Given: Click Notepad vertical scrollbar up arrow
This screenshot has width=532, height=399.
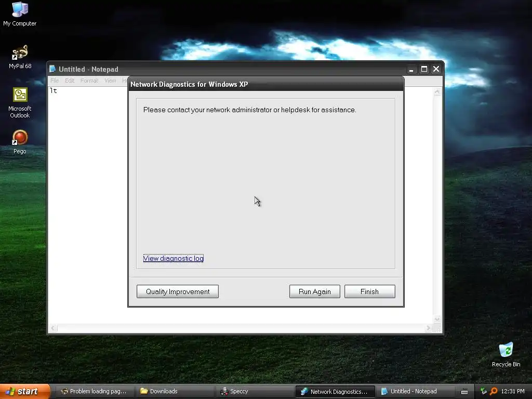Looking at the screenshot, I should point(437,92).
